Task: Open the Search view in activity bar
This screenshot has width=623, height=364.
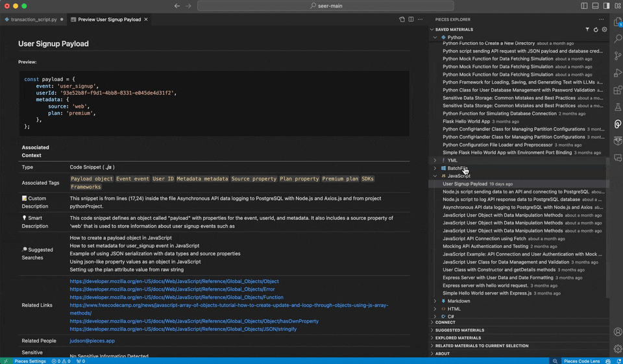Action: [x=618, y=38]
